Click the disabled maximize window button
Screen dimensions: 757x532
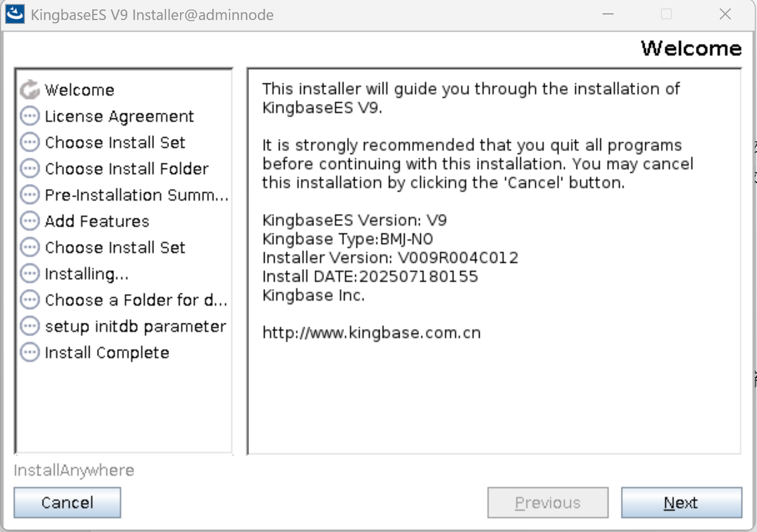[666, 14]
